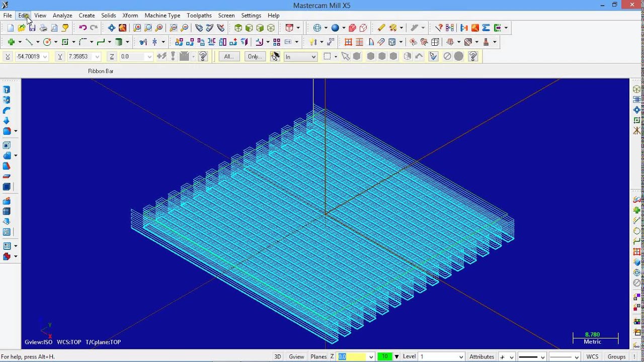Click the selection bar help question icon
Image resolution: width=644 pixels, height=362 pixels.
(473, 56)
